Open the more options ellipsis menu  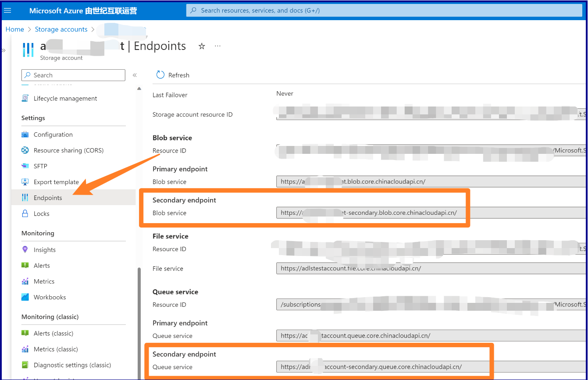217,46
